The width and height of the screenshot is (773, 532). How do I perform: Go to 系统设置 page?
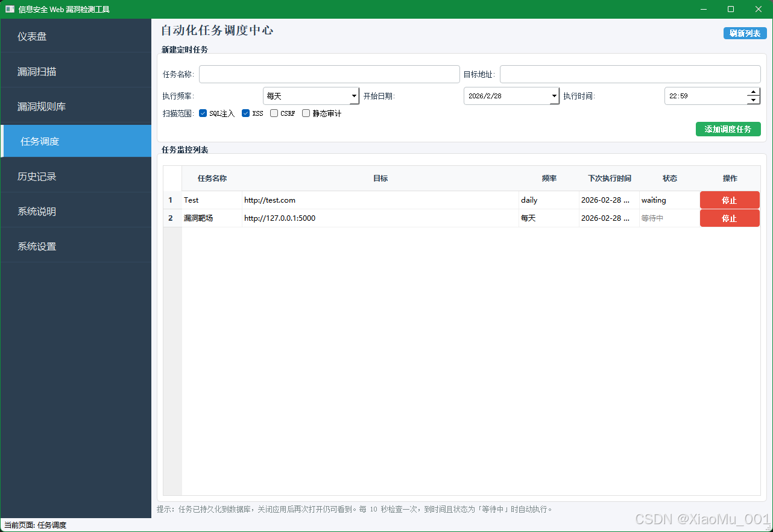coord(76,246)
